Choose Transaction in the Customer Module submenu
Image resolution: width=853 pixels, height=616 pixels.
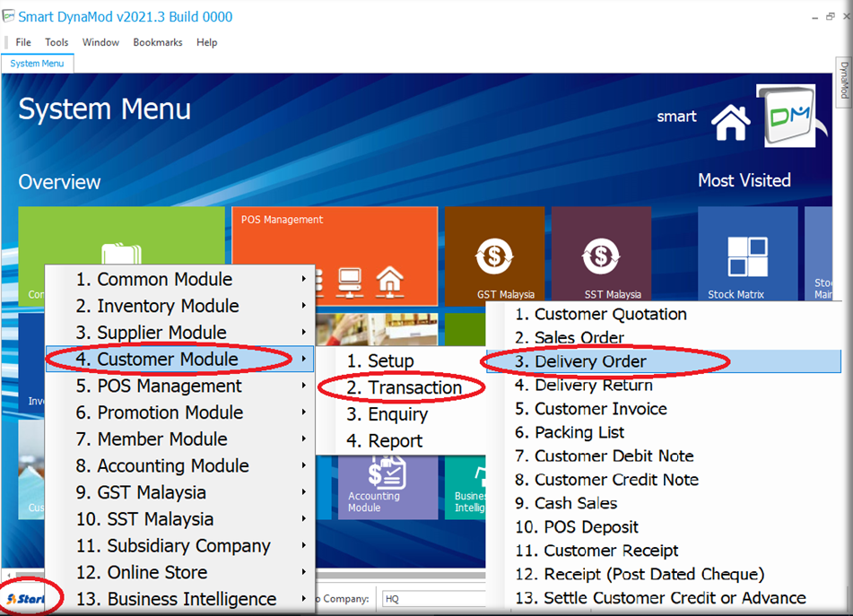pos(404,387)
